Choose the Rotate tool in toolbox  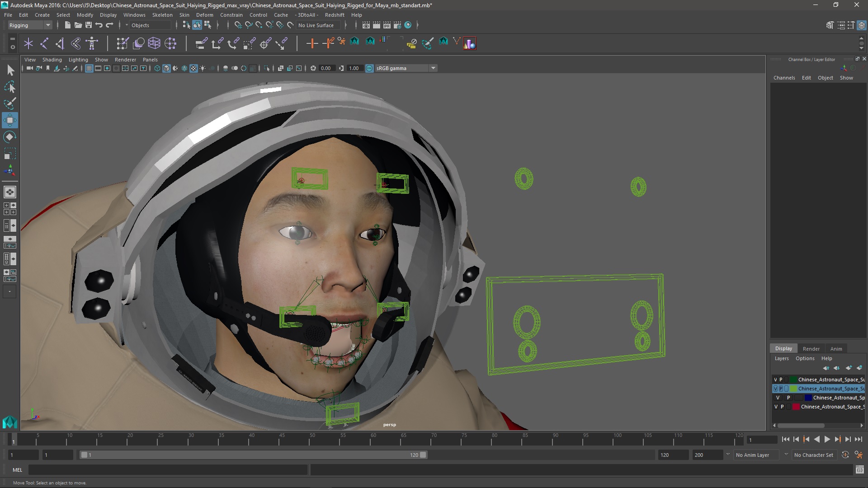point(10,137)
